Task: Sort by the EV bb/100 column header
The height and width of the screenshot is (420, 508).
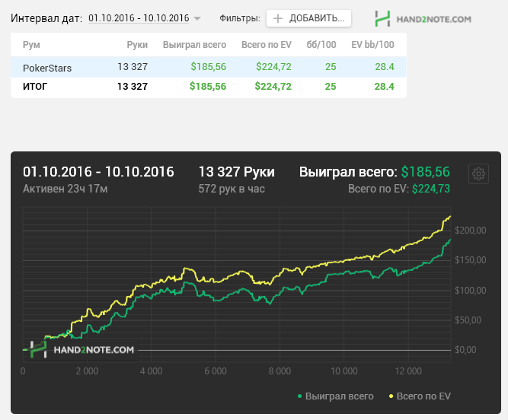Action: tap(373, 45)
